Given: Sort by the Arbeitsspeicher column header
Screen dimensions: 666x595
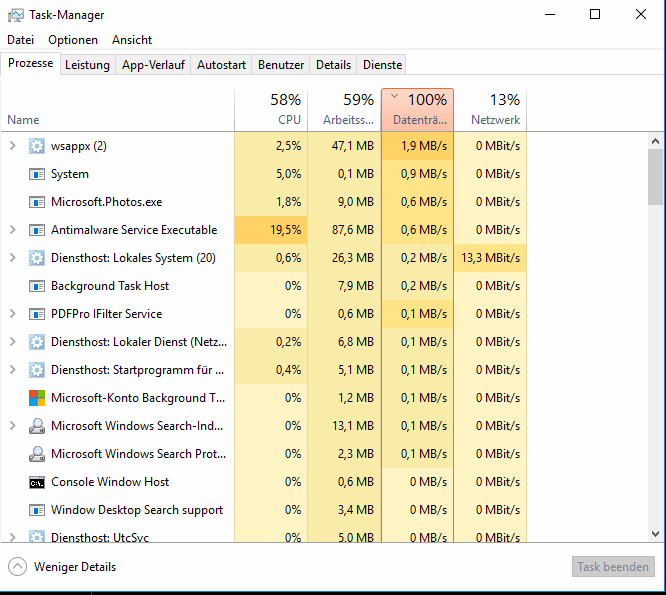Looking at the screenshot, I should pyautogui.click(x=344, y=110).
